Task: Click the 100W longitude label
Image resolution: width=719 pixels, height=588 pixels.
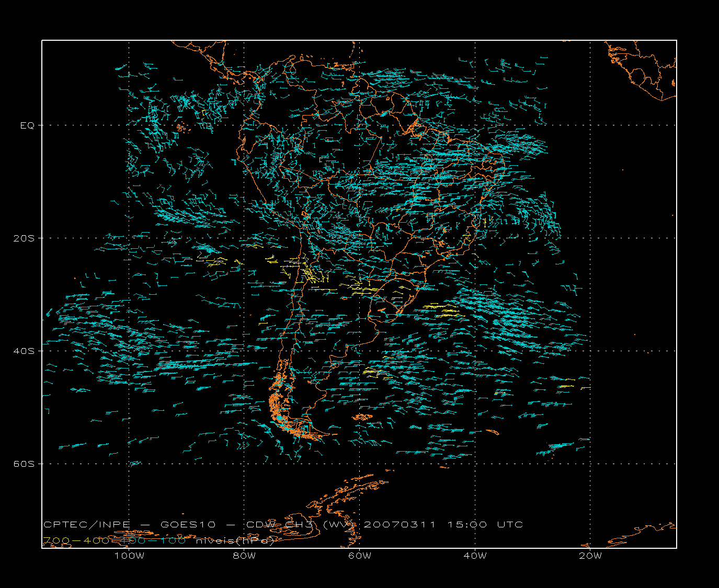Action: coord(129,556)
